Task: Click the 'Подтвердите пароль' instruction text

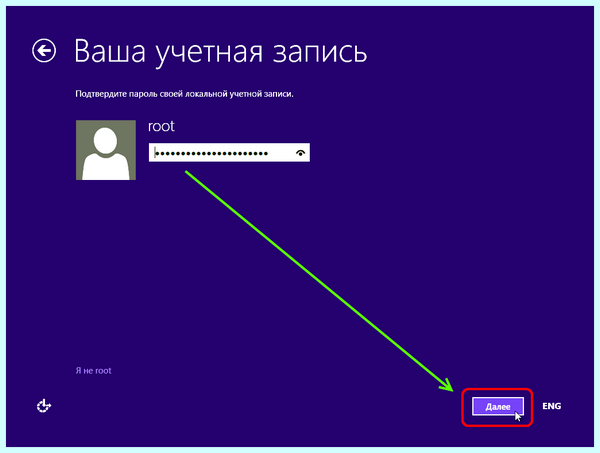Action: click(184, 94)
